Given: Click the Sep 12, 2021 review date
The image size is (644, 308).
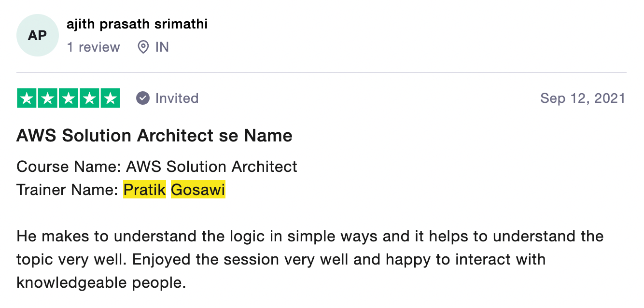Looking at the screenshot, I should point(582,98).
